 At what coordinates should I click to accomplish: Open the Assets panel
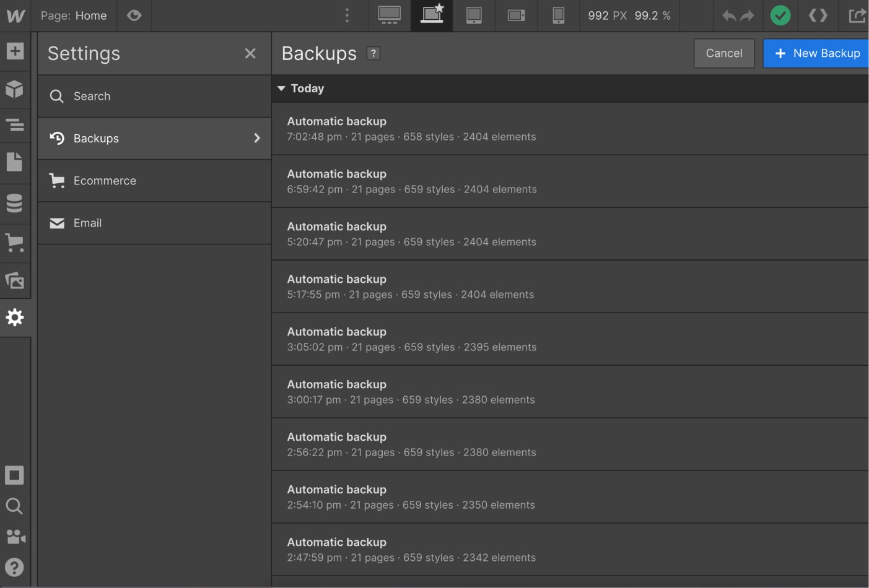click(15, 280)
